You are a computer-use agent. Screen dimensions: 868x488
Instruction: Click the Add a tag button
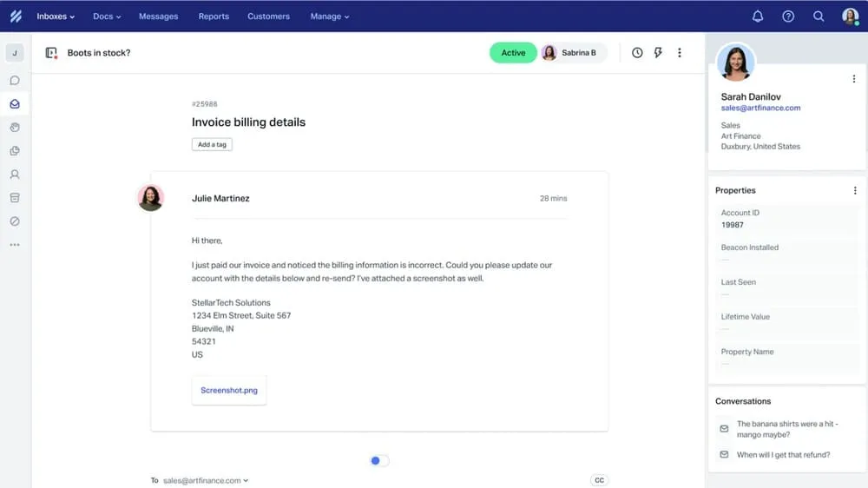pyautogui.click(x=212, y=144)
